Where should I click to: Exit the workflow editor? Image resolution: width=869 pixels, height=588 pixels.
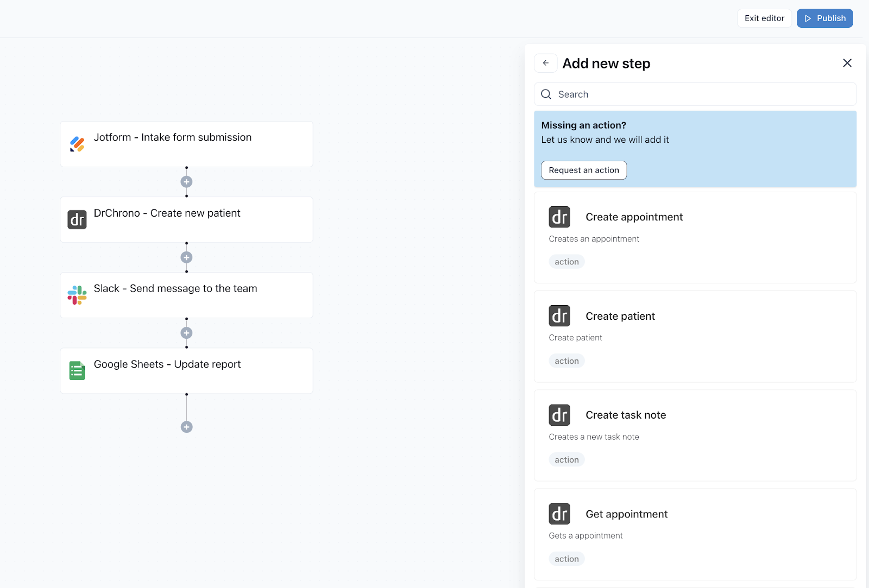765,18
